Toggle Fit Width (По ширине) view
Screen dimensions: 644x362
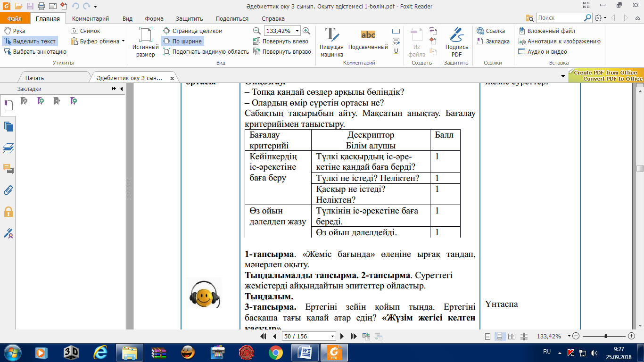click(182, 41)
